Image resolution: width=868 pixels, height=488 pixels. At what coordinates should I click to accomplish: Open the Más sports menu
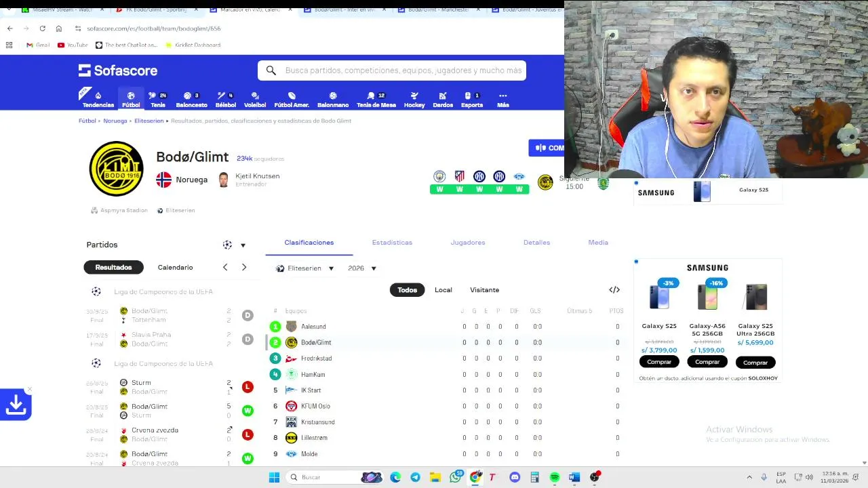click(502, 100)
